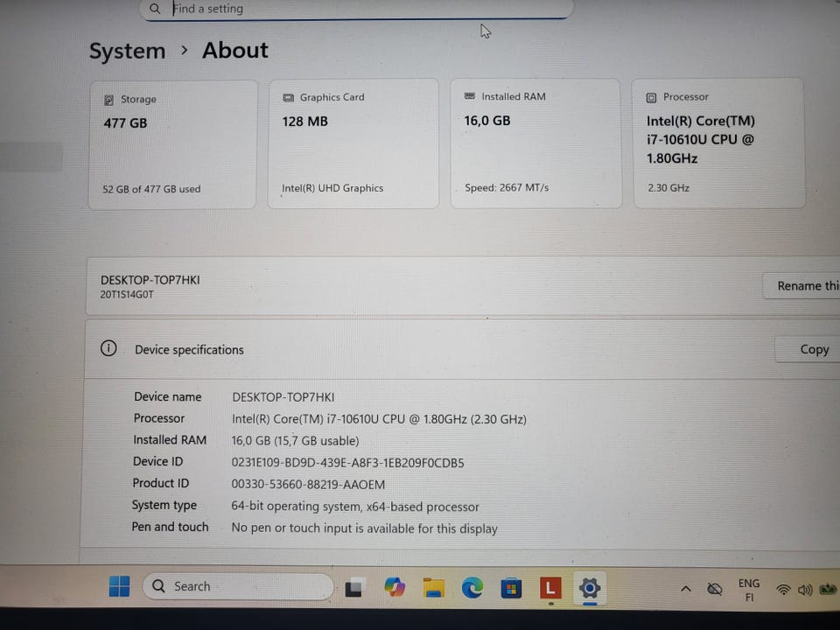Viewport: 840px width, 630px height.
Task: Show hidden icons with the tray chevron
Action: click(x=686, y=589)
